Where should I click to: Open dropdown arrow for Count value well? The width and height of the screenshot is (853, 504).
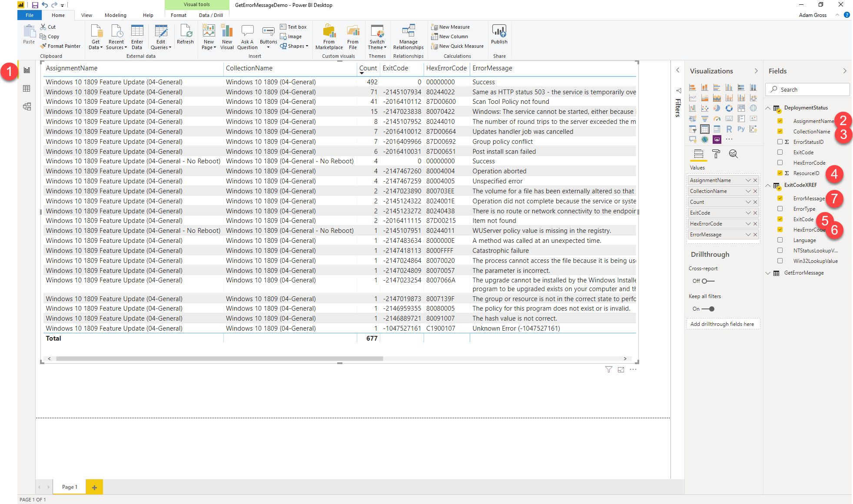point(748,202)
